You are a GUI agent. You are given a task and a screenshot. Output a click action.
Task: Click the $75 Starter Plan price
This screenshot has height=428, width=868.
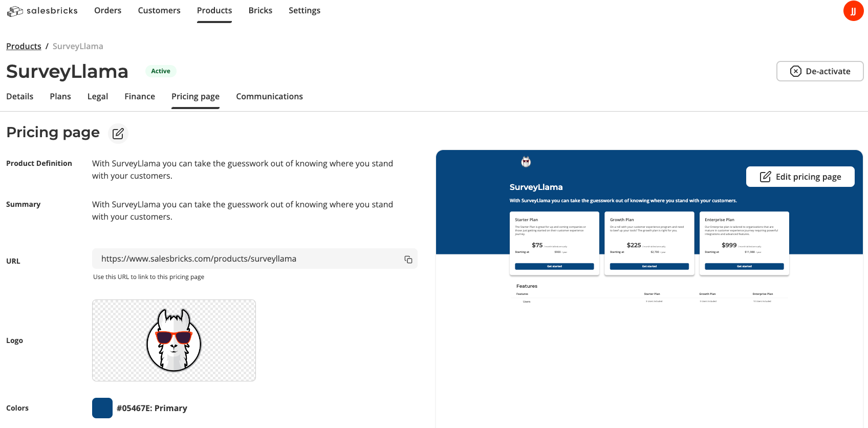point(537,245)
